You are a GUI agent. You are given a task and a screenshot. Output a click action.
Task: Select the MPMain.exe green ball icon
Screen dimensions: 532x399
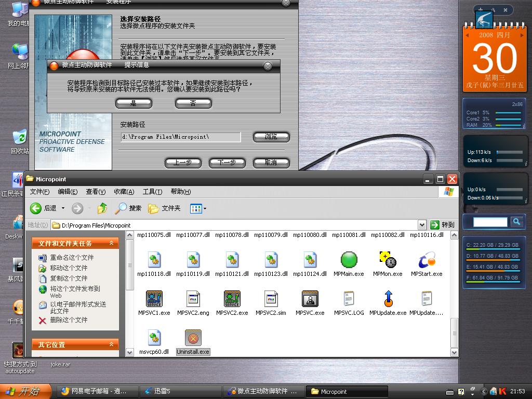[349, 260]
